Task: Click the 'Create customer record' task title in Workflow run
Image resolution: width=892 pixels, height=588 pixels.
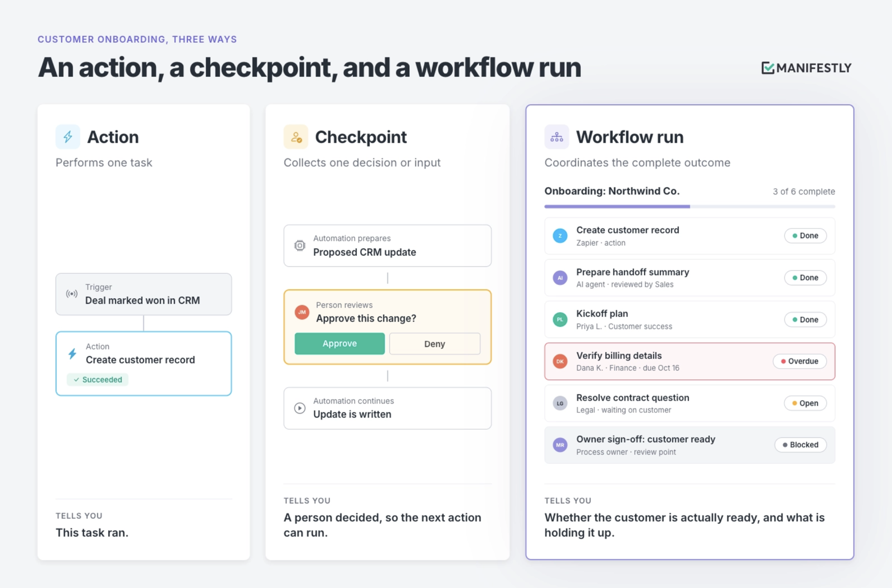Action: click(x=628, y=230)
